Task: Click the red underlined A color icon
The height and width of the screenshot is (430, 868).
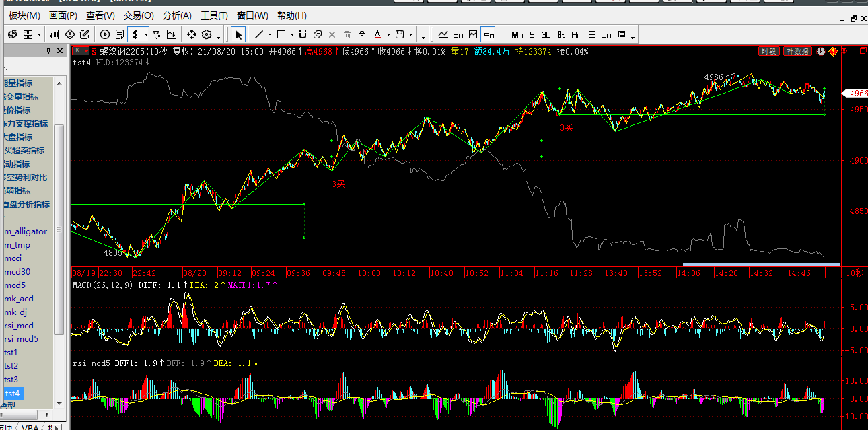Action: coord(377,34)
